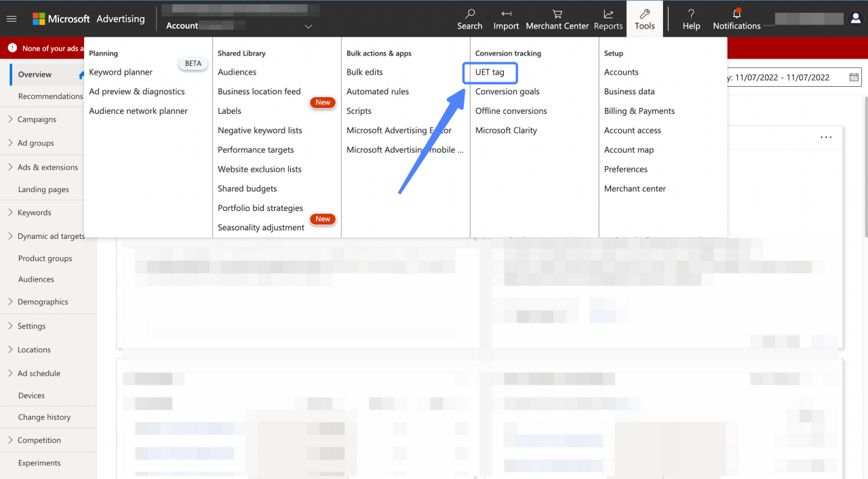
Task: Open Conversion goals
Action: pyautogui.click(x=507, y=92)
